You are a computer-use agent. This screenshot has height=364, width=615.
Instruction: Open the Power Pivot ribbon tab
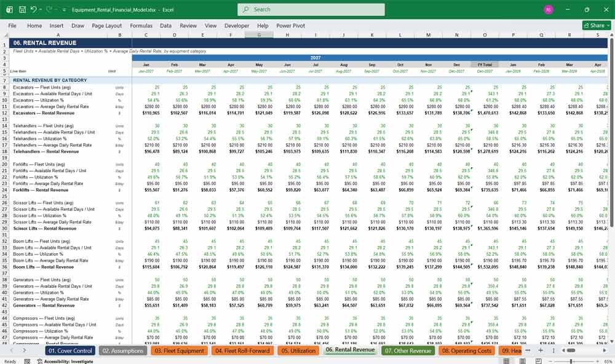pos(291,25)
